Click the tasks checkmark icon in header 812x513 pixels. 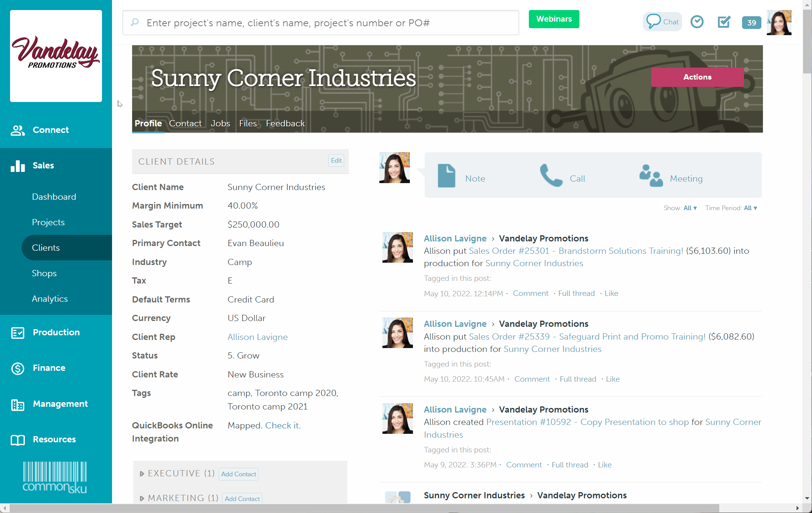click(724, 22)
